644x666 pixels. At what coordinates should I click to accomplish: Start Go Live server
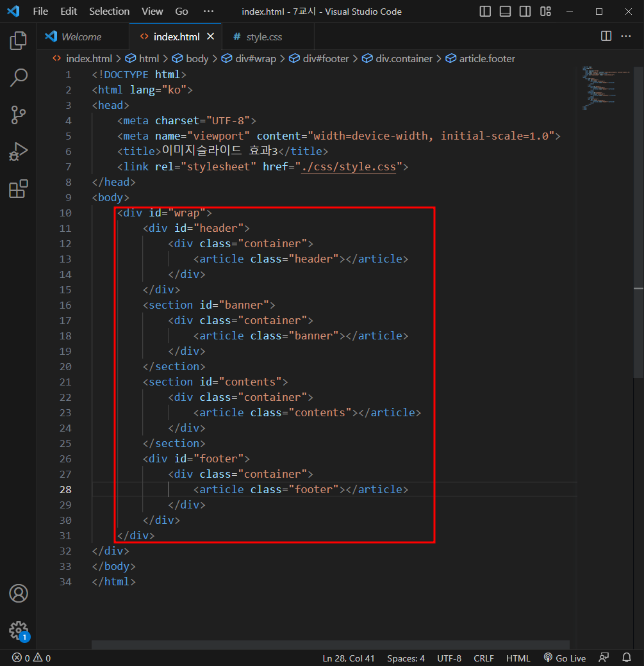point(565,658)
